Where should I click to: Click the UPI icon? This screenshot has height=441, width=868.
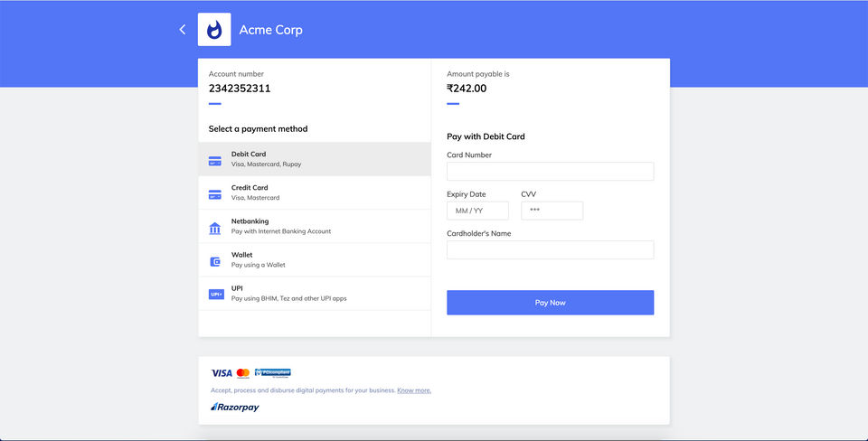point(216,295)
